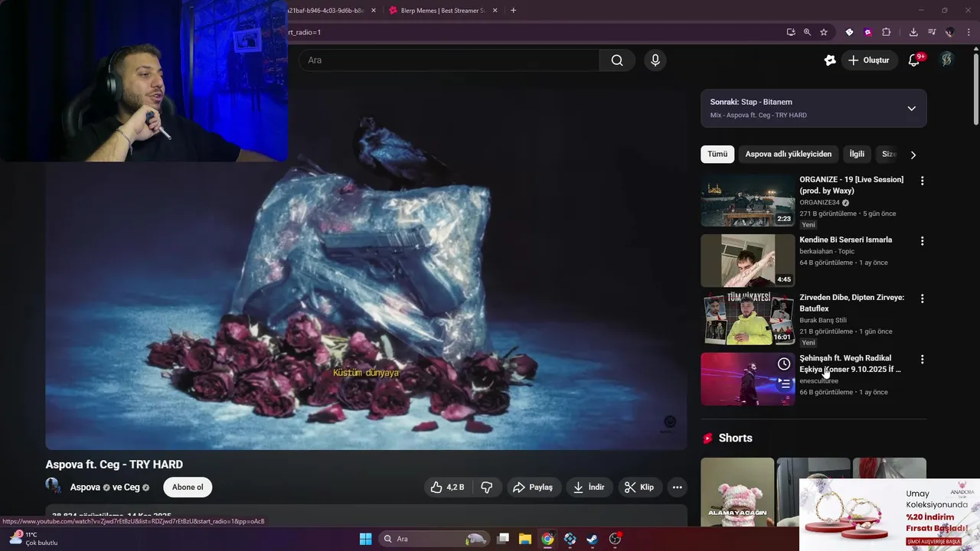Expand the Sonraki Stap - Bitanem mix panel
Viewport: 980px width, 551px height.
coord(911,109)
